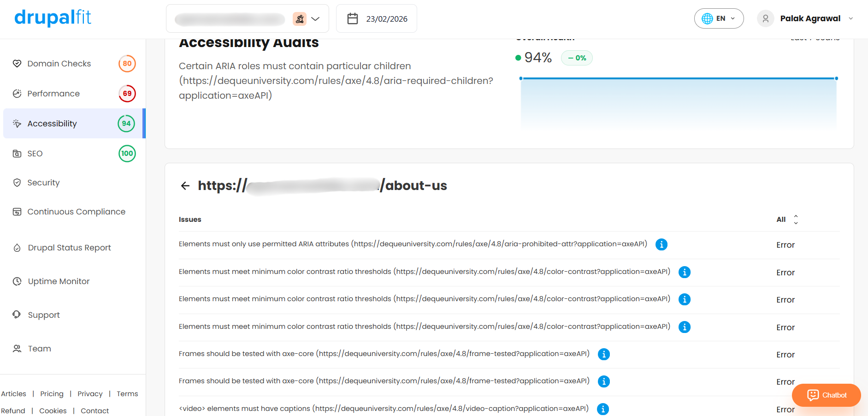The width and height of the screenshot is (868, 416).
Task: Open the Chatbot button
Action: (x=827, y=395)
